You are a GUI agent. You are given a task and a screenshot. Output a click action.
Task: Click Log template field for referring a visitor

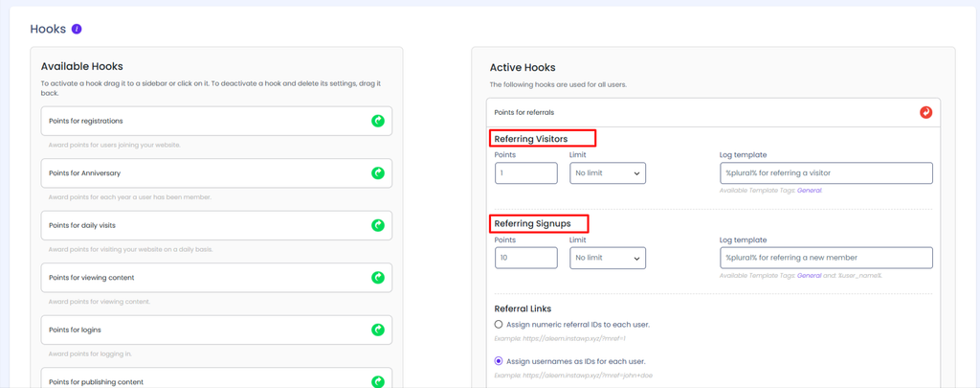coord(826,173)
